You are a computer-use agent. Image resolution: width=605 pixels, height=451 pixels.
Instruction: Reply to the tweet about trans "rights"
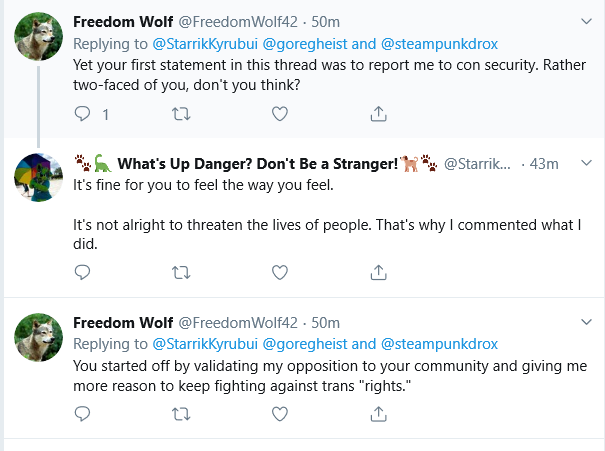(x=82, y=414)
